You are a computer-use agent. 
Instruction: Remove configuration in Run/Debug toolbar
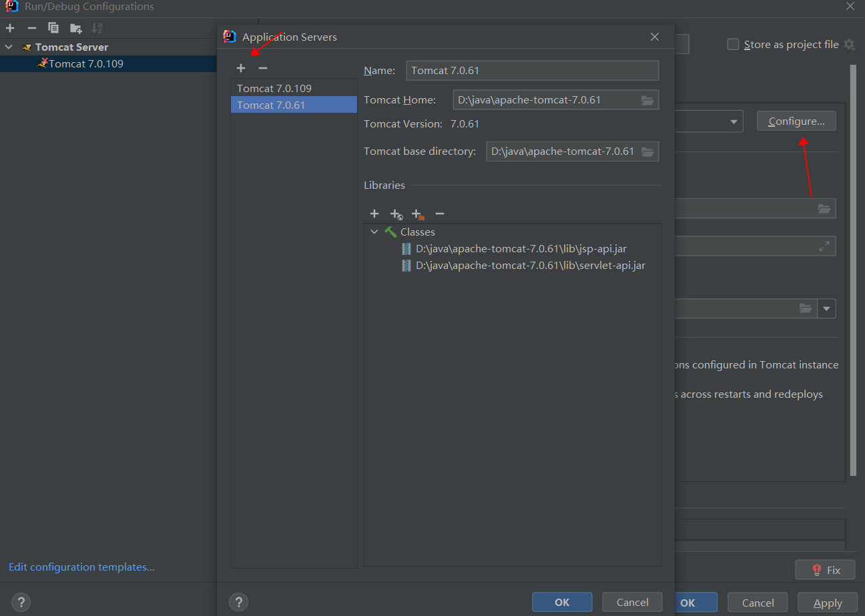31,28
